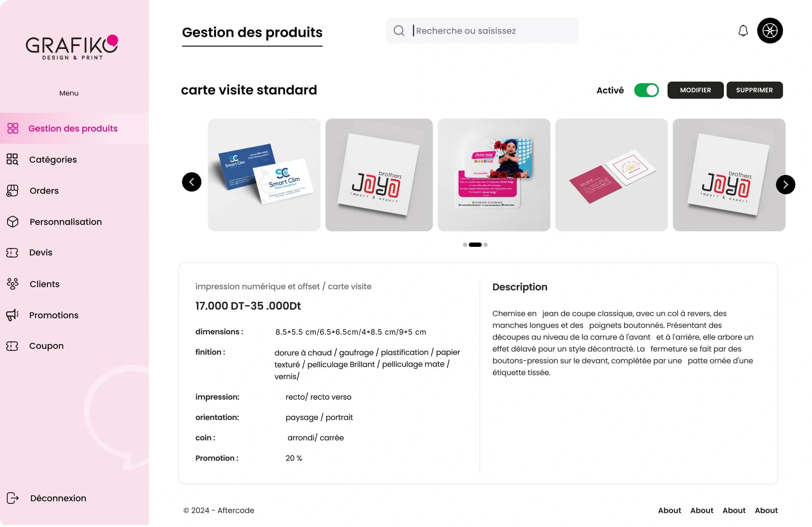812x527 pixels.
Task: Show next carousel images
Action: tap(785, 185)
